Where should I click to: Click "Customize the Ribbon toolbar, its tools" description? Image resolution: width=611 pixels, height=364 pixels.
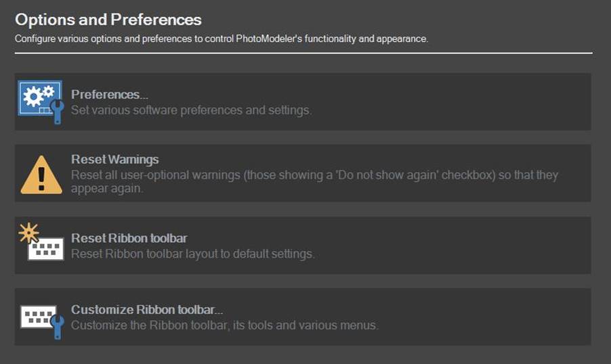click(x=224, y=325)
